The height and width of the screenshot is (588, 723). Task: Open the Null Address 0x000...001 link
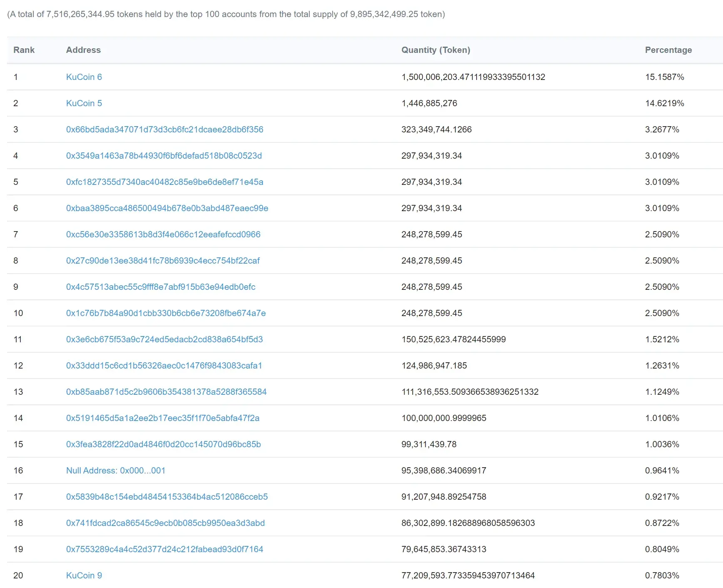[x=116, y=471]
